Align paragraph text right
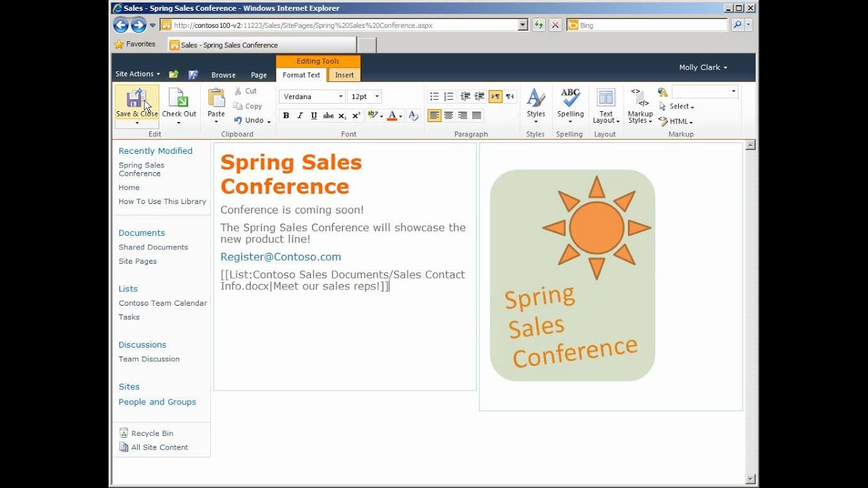 pyautogui.click(x=462, y=116)
